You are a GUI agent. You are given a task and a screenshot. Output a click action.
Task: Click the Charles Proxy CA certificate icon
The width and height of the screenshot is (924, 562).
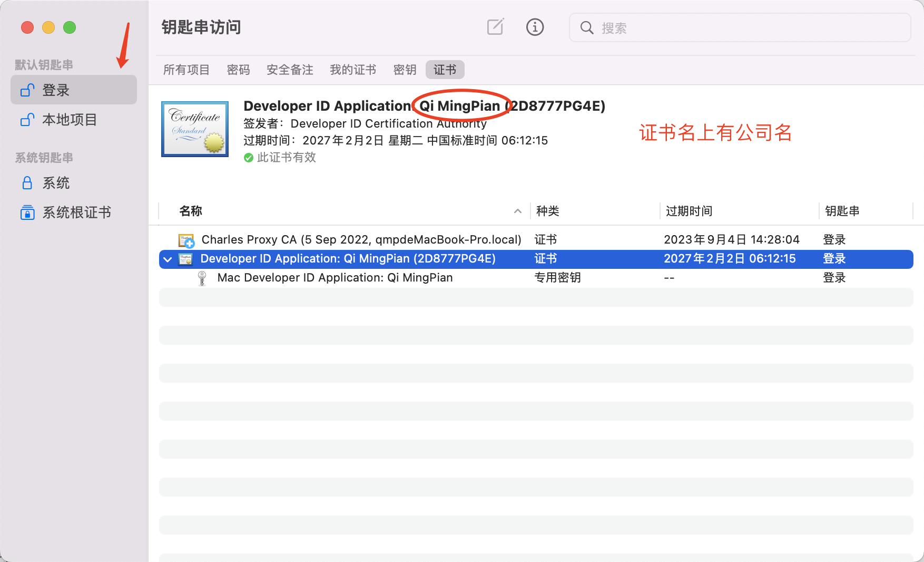click(186, 240)
